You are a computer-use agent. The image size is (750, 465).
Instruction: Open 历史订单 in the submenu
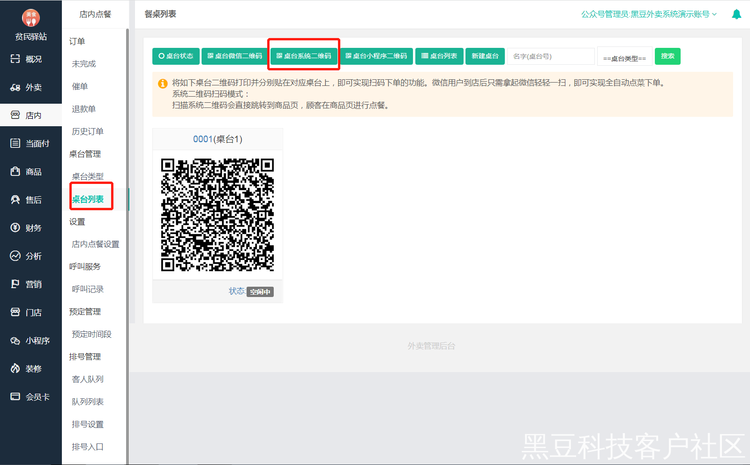point(88,132)
